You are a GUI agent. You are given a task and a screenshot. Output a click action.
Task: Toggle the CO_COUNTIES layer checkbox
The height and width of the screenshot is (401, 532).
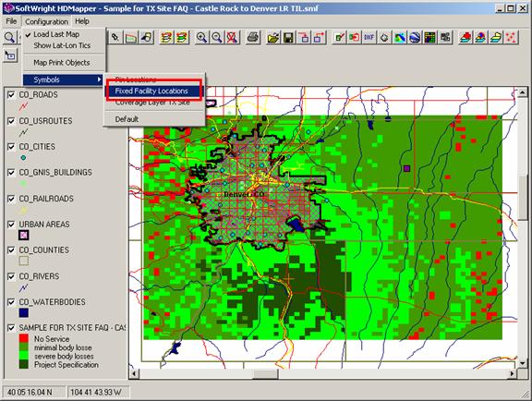coord(11,250)
